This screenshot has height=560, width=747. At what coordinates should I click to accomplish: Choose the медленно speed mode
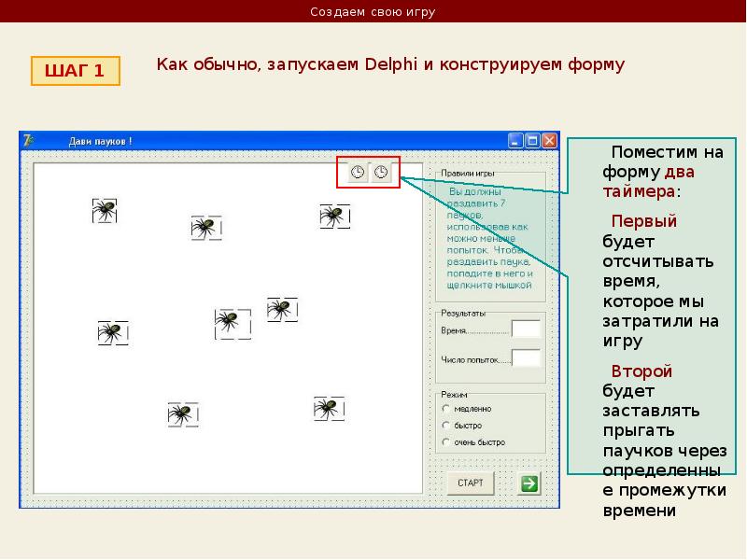(446, 409)
